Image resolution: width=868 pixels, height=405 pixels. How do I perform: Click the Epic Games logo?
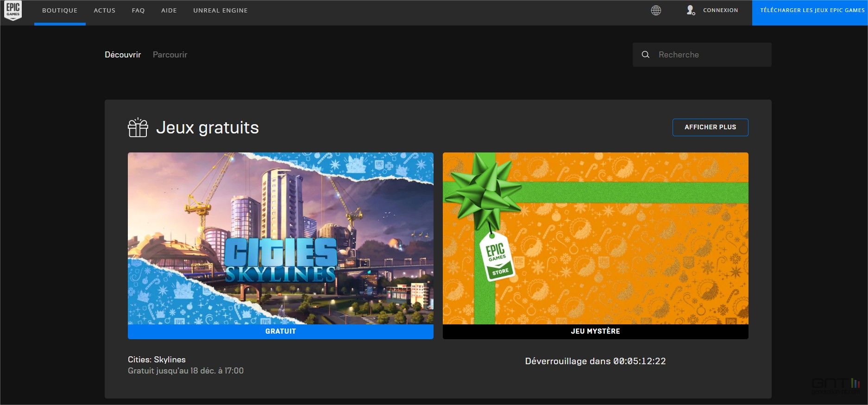13,11
